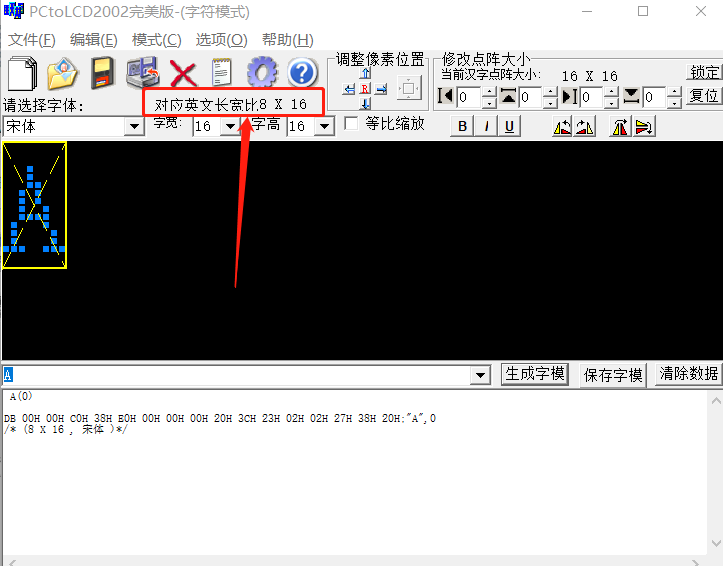Screen dimensions: 723x566
Task: Shift pixels right with the right arrow
Action: pyautogui.click(x=381, y=88)
